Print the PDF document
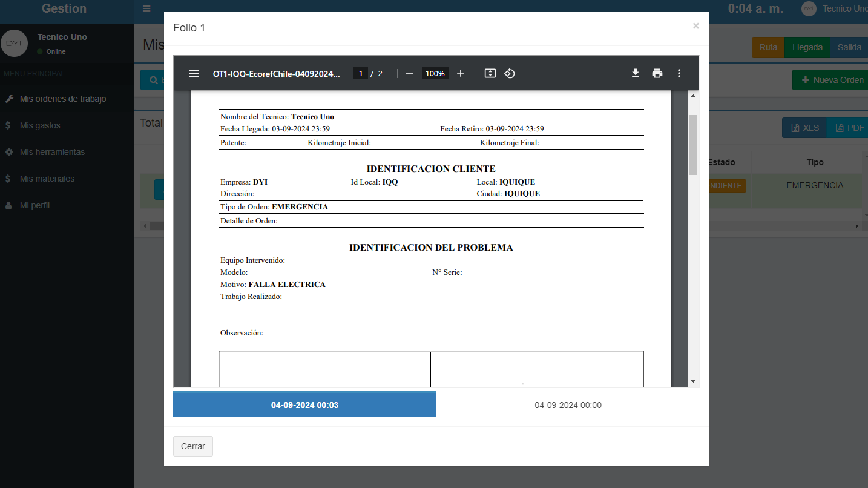Screen dimensions: 868x488 (x=657, y=73)
